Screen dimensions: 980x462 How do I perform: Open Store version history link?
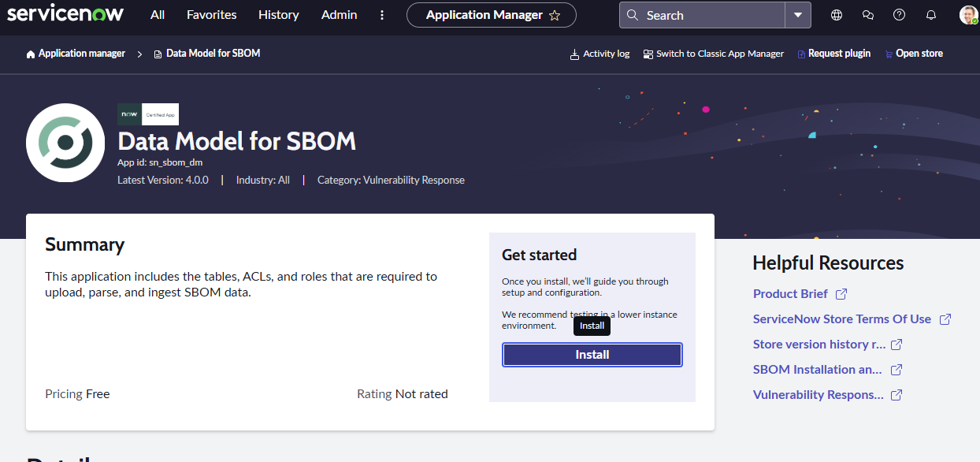click(x=819, y=344)
